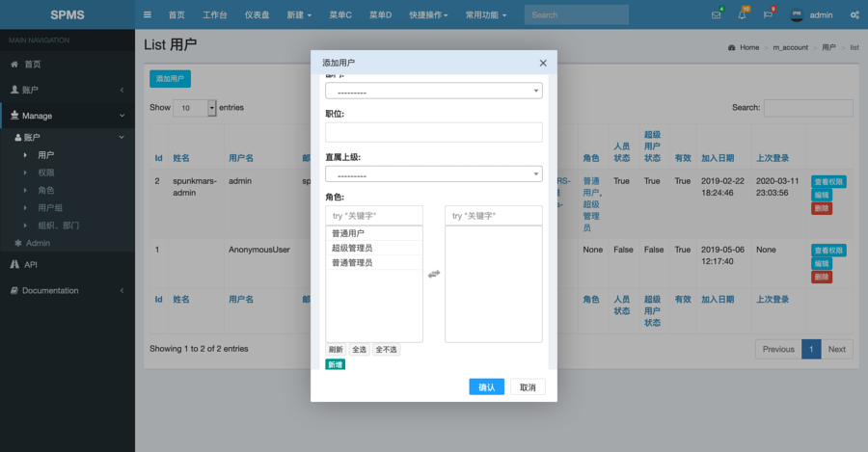
Task: Click the API sidebar icon
Action: (x=14, y=264)
